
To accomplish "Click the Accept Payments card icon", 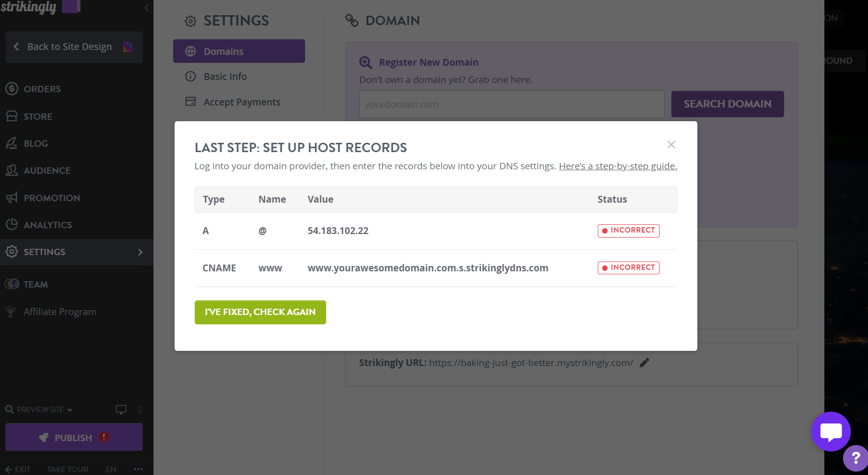I will point(190,102).
